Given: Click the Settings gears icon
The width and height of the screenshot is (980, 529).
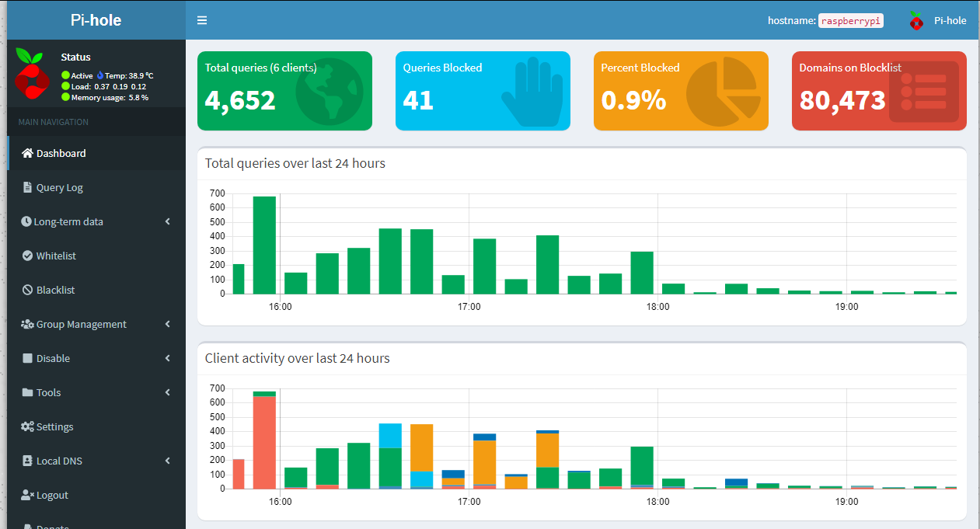Looking at the screenshot, I should click(x=27, y=426).
